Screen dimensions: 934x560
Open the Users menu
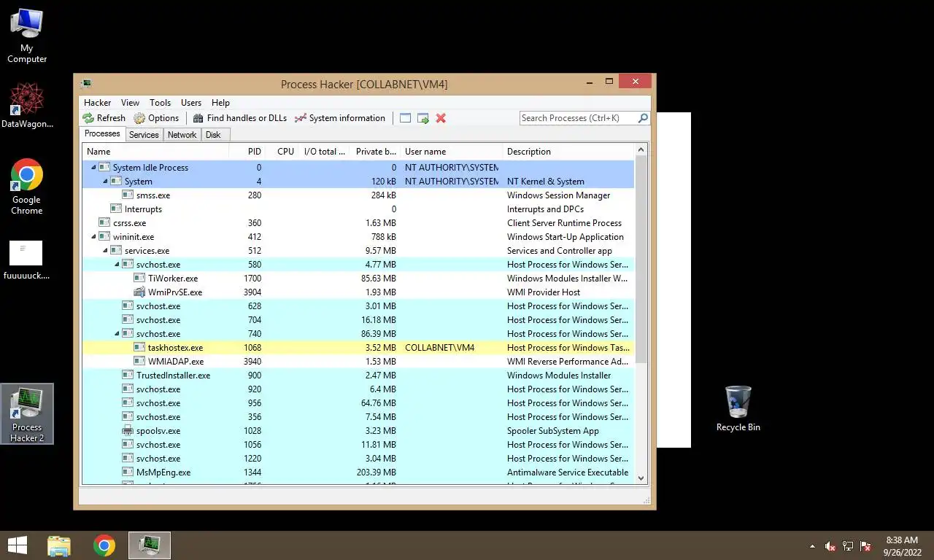pos(191,103)
